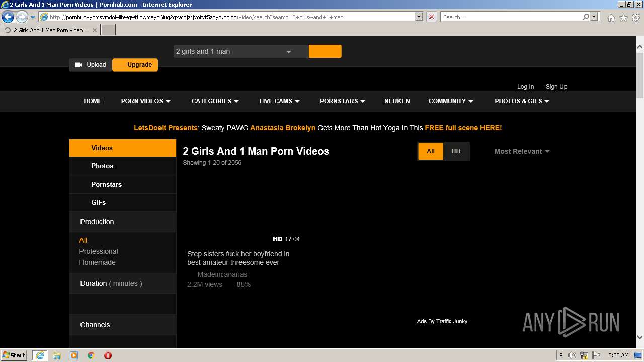This screenshot has height=362, width=644.
Task: Click the orange search submit button
Action: coord(325,51)
